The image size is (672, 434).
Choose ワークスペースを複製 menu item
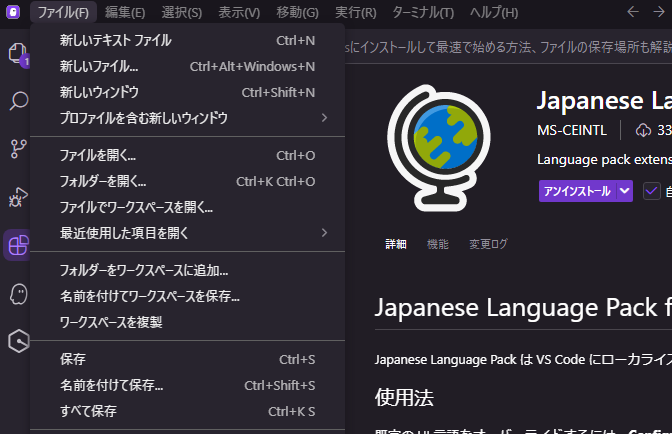tap(187, 322)
